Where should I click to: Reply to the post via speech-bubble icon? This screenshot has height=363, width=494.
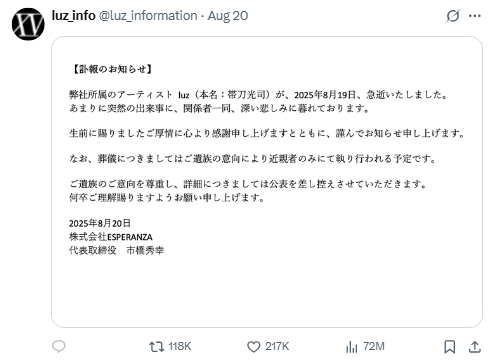[59, 347]
